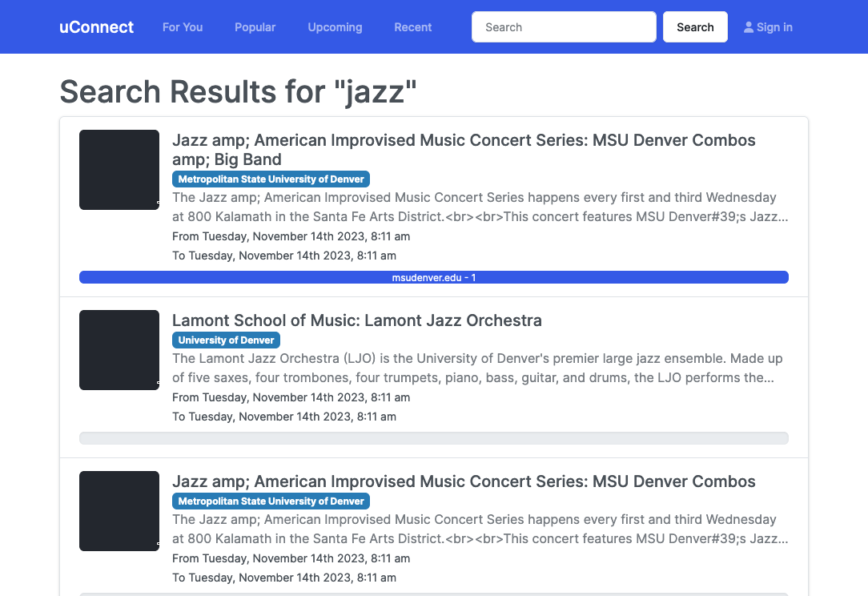Screen dimensions: 868x596
Task: Click the third MSU Denver Combos result title
Action: pyautogui.click(x=464, y=481)
